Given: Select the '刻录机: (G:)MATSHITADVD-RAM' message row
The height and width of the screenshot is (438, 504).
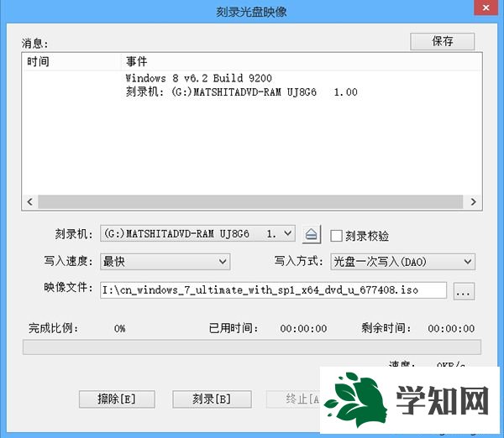Looking at the screenshot, I should click(x=241, y=92).
